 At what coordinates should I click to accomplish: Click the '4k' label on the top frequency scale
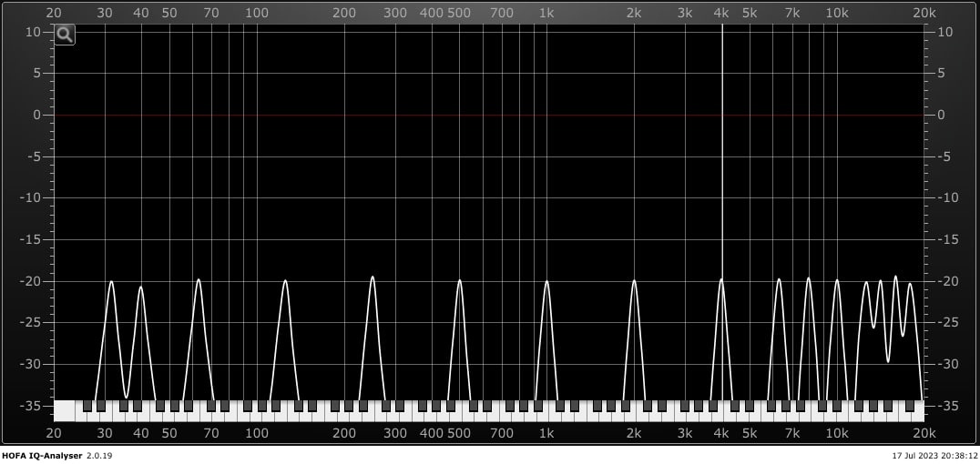point(722,13)
